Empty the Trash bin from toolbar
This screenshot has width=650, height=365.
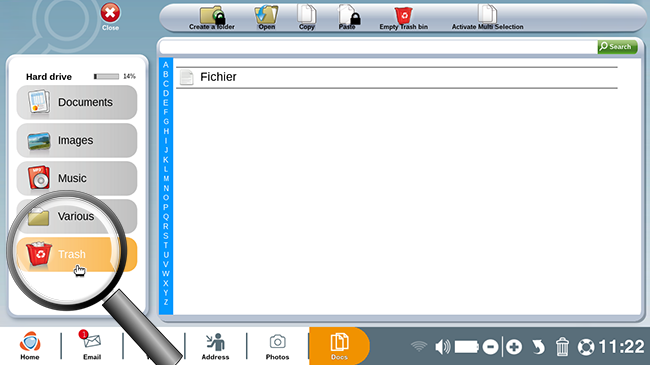[403, 18]
